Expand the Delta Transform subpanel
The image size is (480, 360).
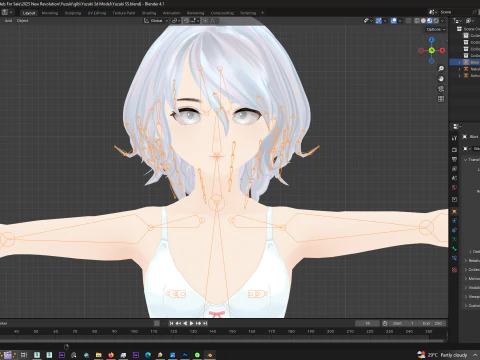(471, 251)
